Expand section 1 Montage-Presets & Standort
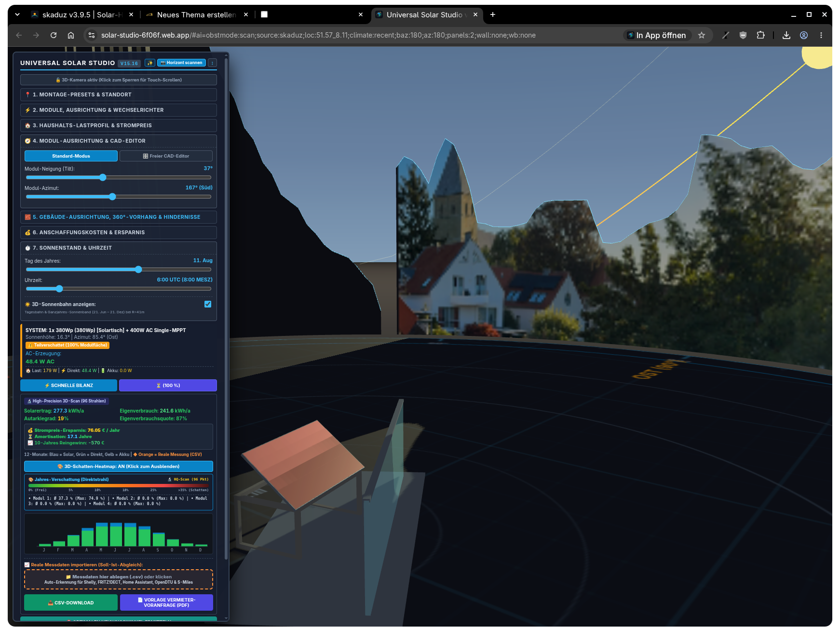 pyautogui.click(x=119, y=94)
